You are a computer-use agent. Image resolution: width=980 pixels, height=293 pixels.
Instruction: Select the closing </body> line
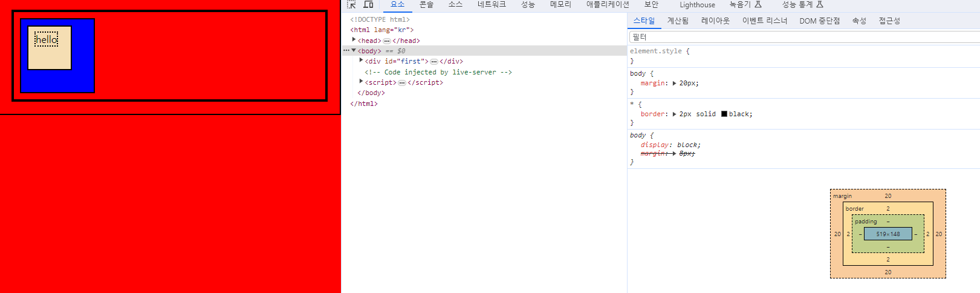coord(371,93)
